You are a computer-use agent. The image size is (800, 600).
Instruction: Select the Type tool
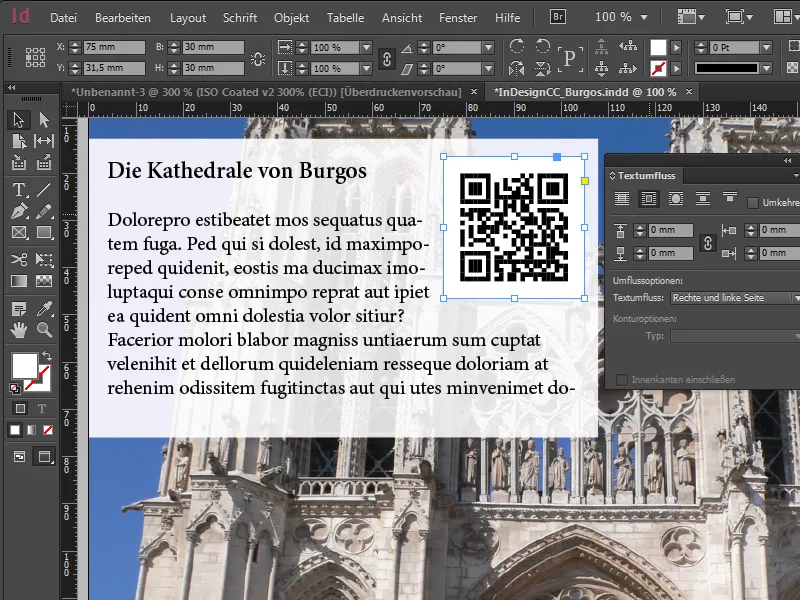click(x=18, y=190)
